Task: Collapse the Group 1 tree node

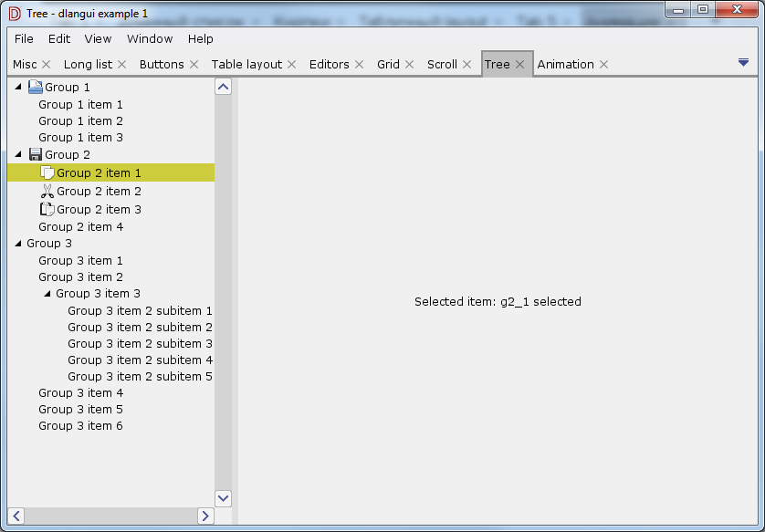Action: click(x=16, y=87)
